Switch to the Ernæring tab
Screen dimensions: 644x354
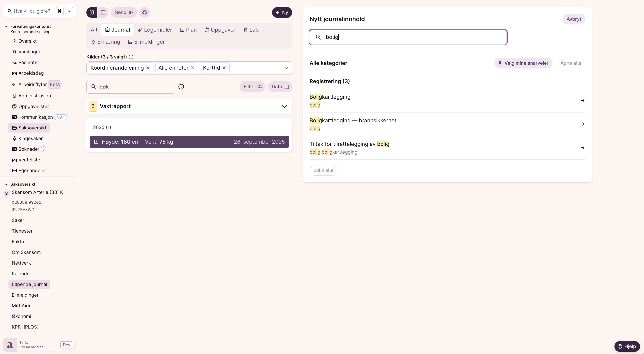[106, 42]
